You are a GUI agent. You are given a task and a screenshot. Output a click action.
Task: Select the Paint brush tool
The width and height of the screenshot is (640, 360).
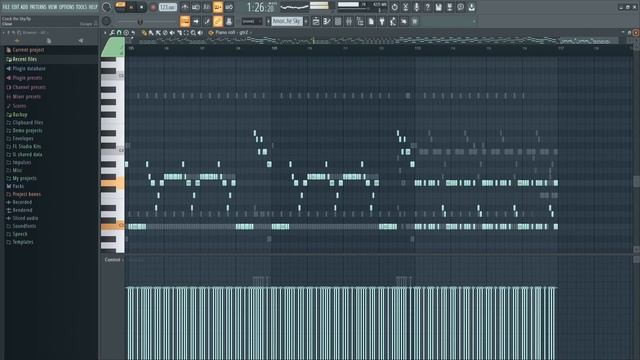151,33
